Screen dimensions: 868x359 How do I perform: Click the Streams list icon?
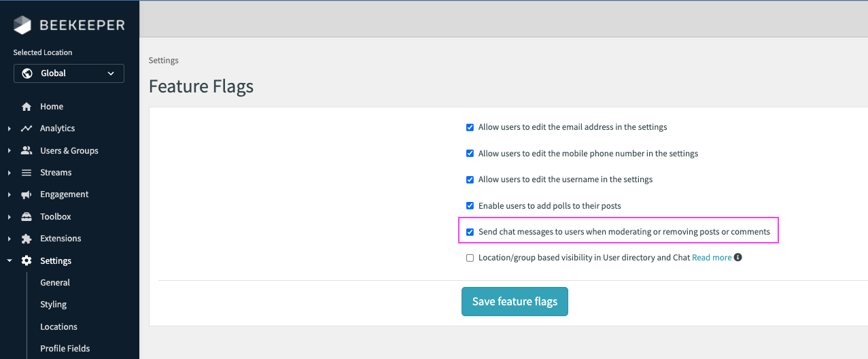pyautogui.click(x=27, y=173)
